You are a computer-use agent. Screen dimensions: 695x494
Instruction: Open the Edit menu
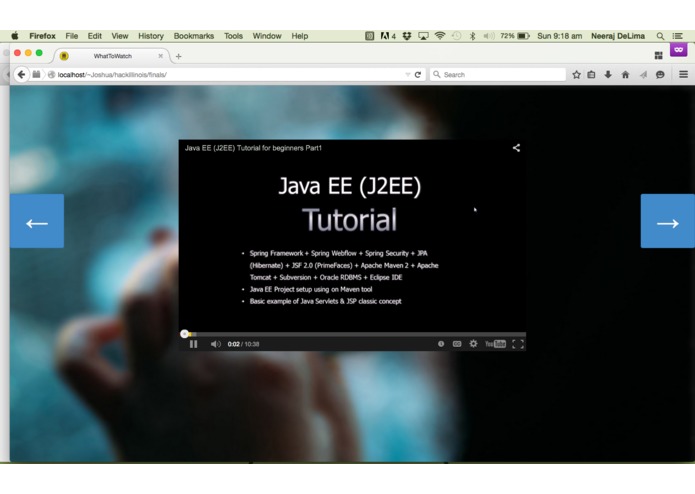point(94,36)
